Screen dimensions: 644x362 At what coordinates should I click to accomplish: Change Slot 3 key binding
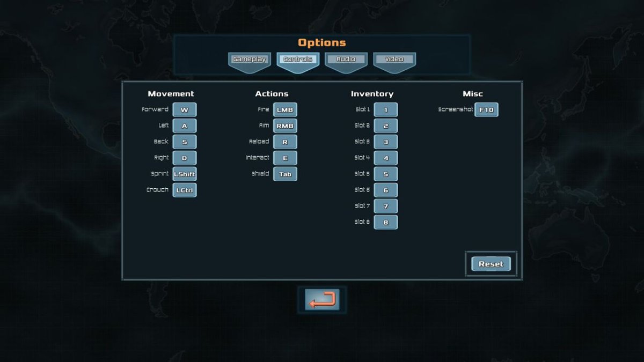tap(386, 142)
